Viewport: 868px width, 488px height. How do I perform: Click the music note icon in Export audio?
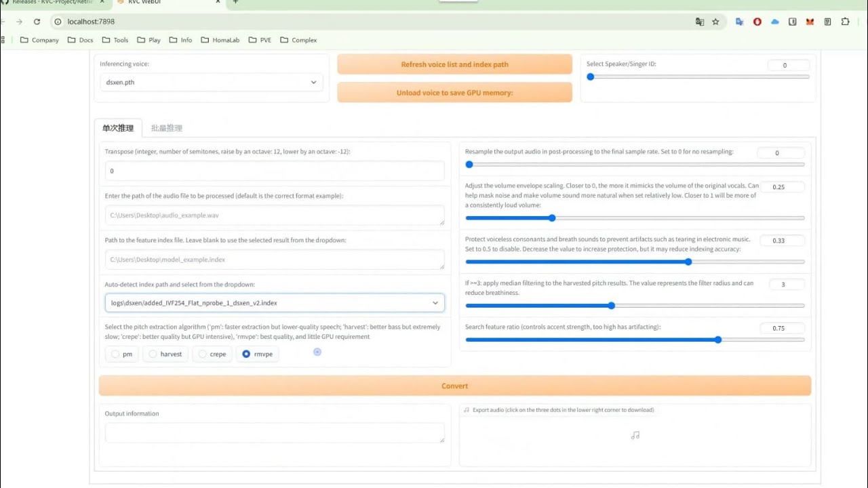[x=635, y=435]
